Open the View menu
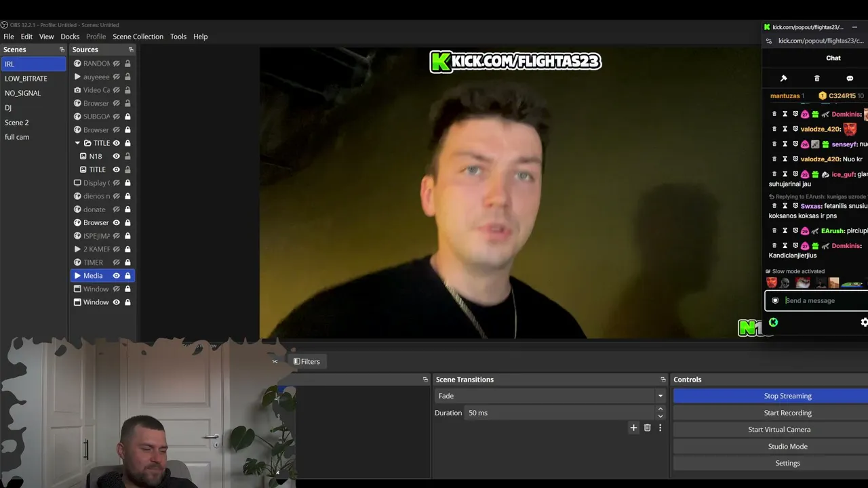Image resolution: width=868 pixels, height=488 pixels. [x=46, y=37]
